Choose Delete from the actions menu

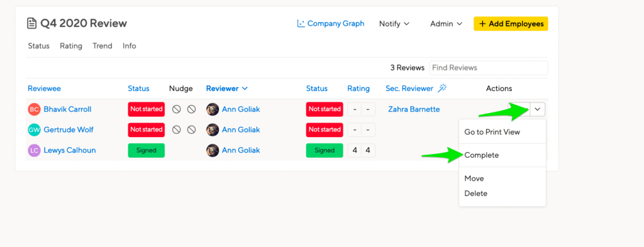(x=475, y=193)
